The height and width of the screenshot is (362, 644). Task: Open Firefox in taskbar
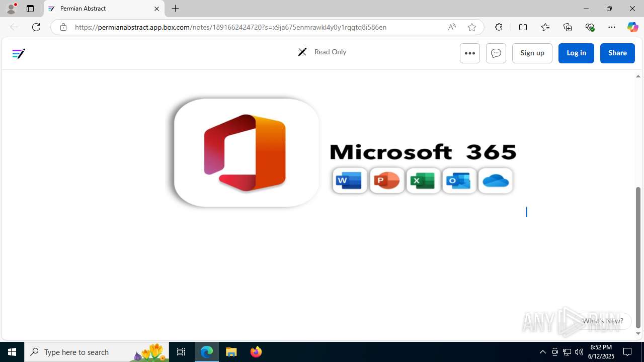click(x=256, y=352)
